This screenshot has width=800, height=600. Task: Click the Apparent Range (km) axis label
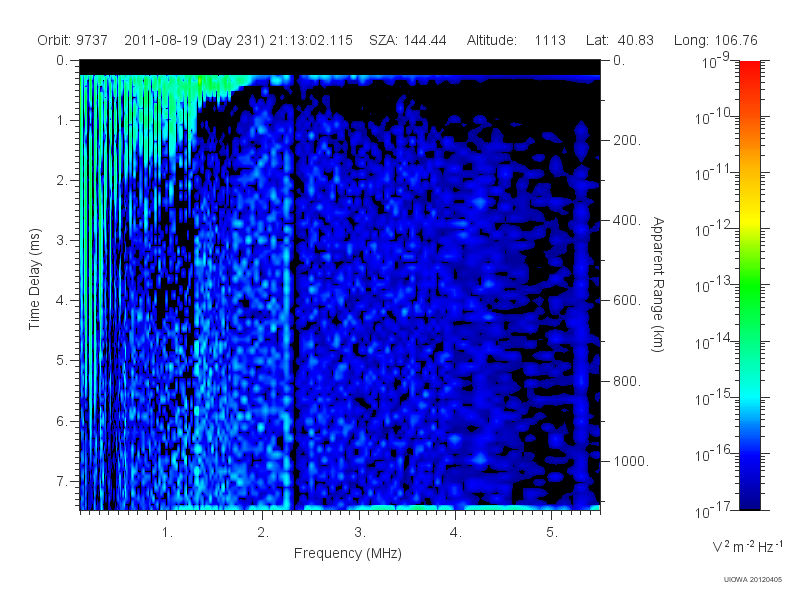coord(658,284)
